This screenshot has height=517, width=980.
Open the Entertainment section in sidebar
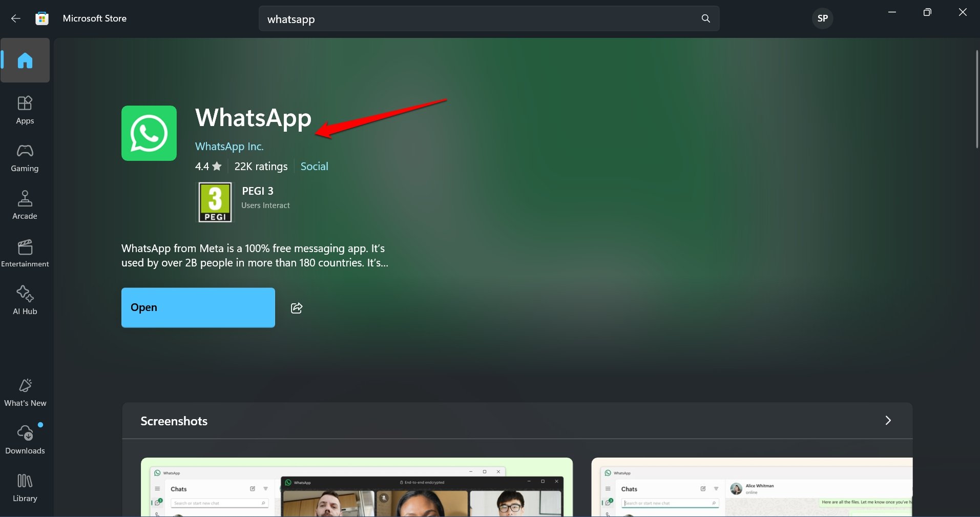click(25, 253)
